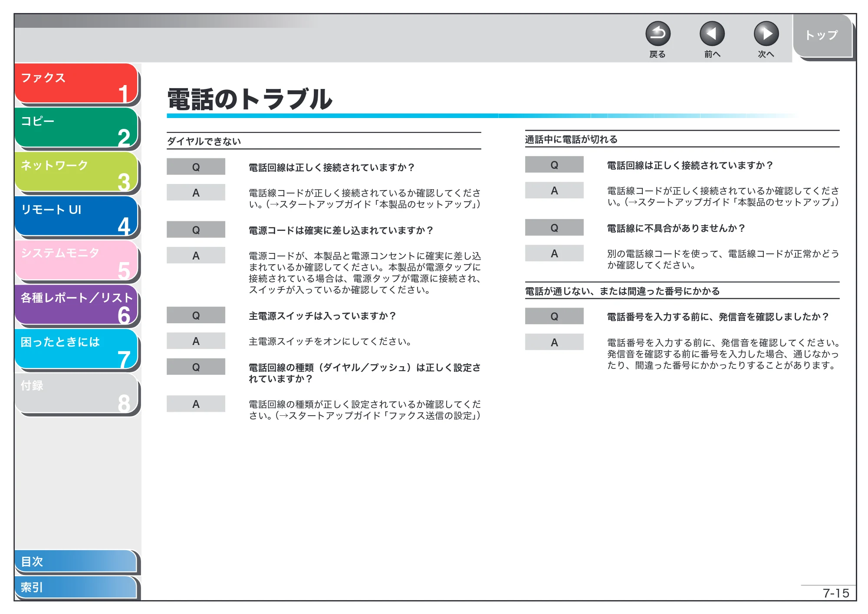Click question 主電源スイッチは入っていますか？
The image size is (868, 614).
click(322, 316)
